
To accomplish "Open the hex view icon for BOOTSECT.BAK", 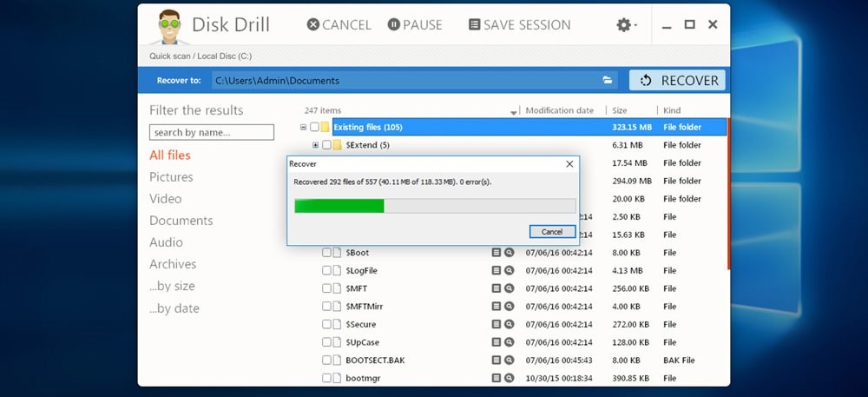I will [496, 360].
